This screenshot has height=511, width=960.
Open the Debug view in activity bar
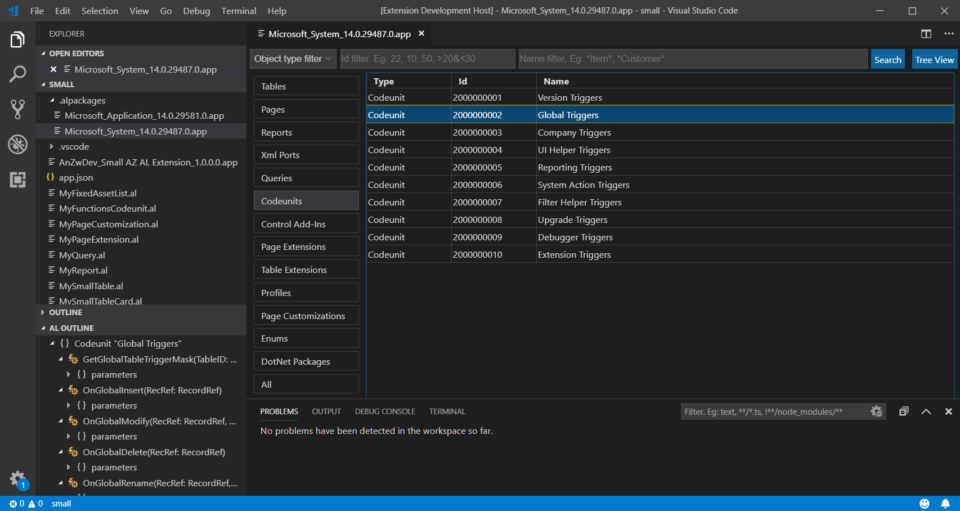coord(17,144)
